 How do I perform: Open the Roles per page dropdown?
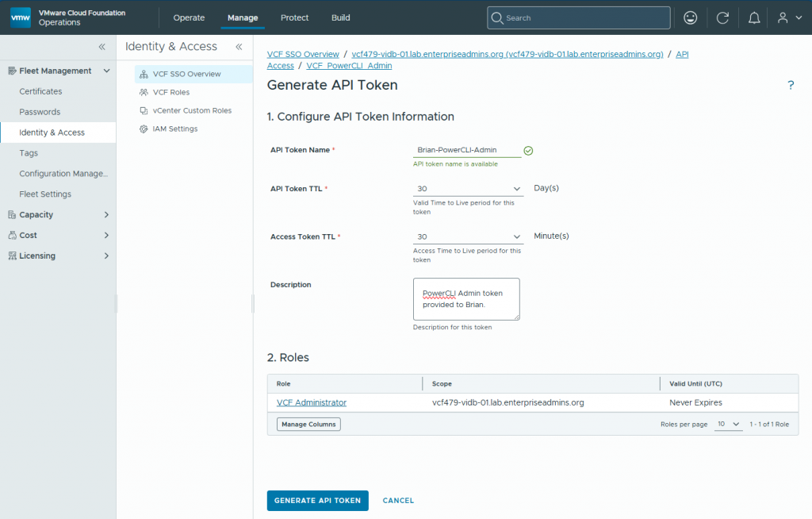[x=728, y=424]
